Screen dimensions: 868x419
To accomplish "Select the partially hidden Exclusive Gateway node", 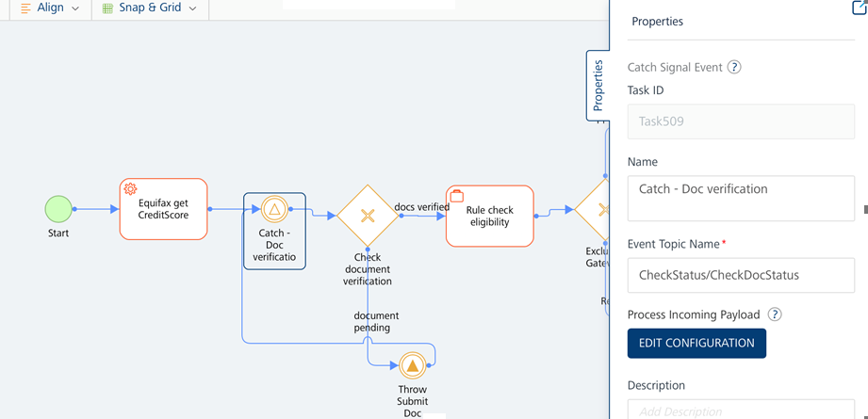I will [592, 209].
